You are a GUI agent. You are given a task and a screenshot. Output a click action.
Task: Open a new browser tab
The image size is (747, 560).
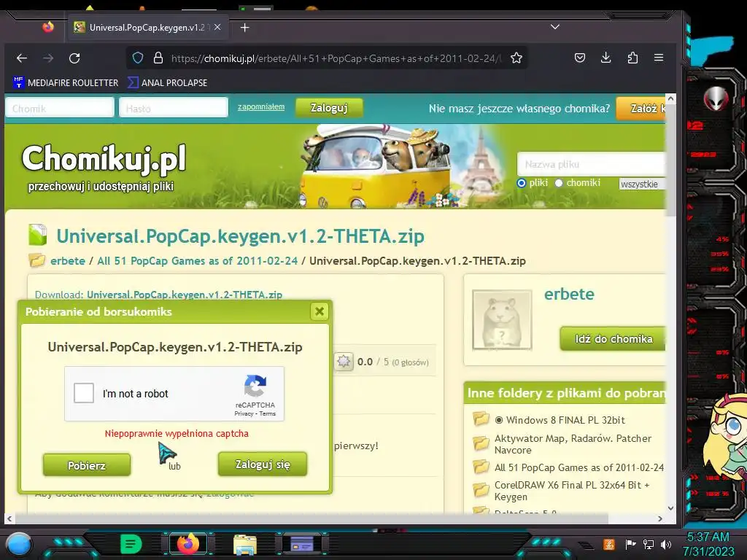click(245, 28)
